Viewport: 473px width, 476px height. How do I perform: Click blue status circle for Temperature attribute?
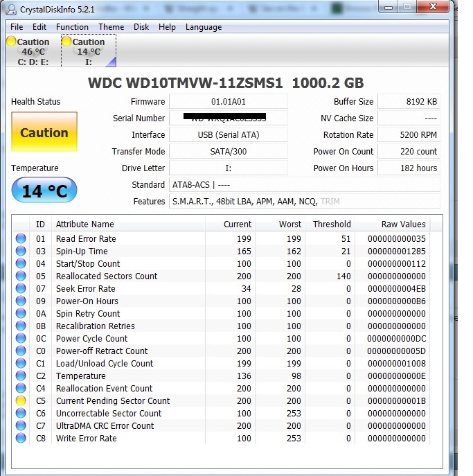click(21, 376)
